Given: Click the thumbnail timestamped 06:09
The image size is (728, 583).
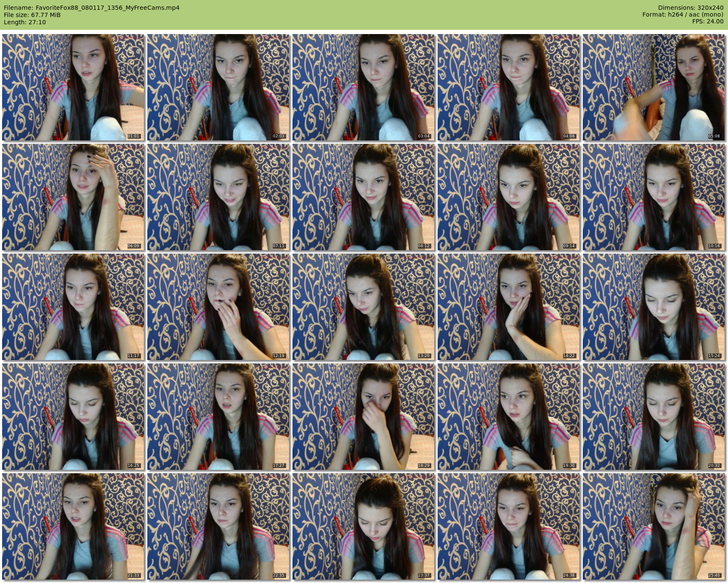Looking at the screenshot, I should [x=73, y=197].
